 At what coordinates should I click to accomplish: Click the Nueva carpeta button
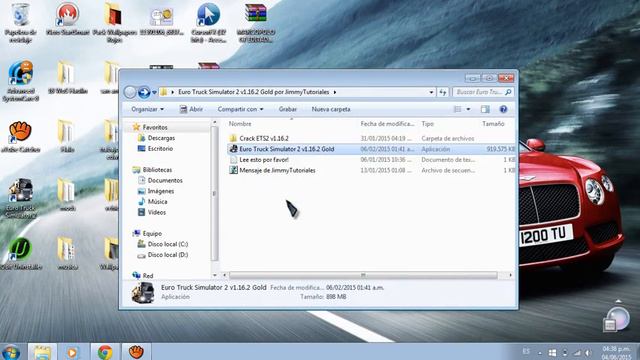tap(331, 109)
